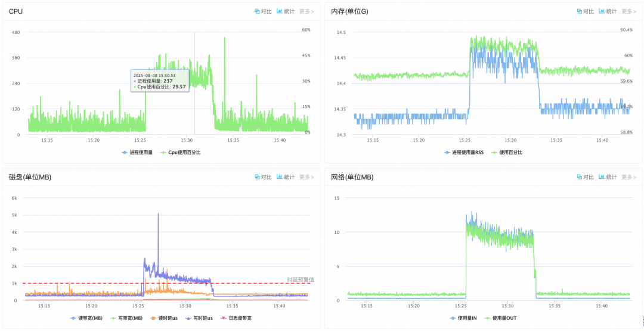Toggle 进程使用量RSS legend in memory chart
The height and width of the screenshot is (331, 644).
(464, 152)
